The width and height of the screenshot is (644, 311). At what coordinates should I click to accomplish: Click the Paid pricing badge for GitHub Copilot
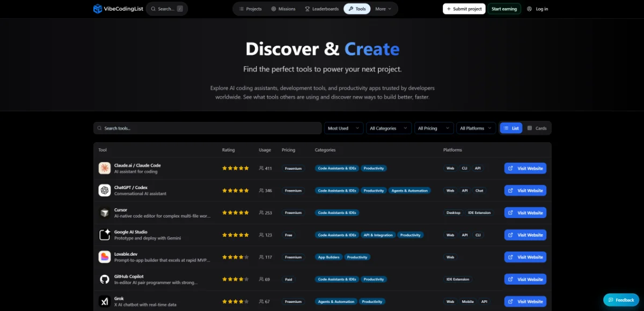(x=289, y=279)
